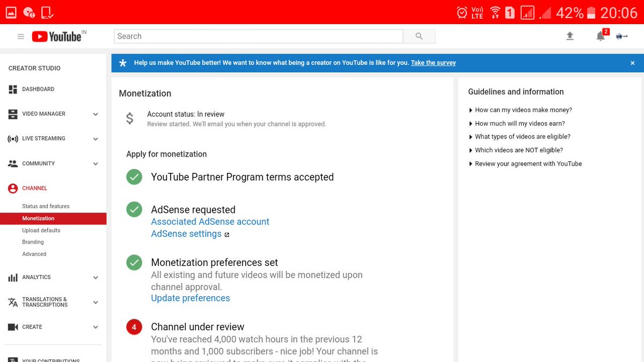Screen dimensions: 644x362
Task: Click the Monetization preferences green checkmark
Action: [x=134, y=263]
